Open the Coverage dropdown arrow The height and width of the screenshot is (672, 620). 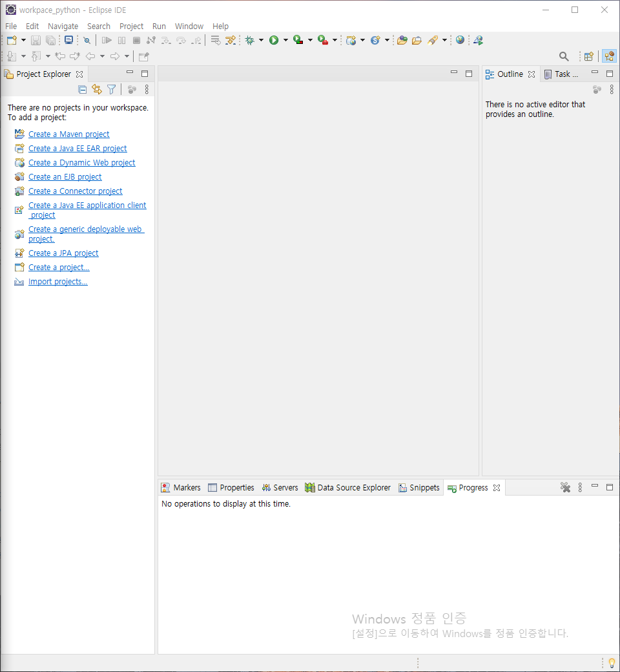coord(310,40)
